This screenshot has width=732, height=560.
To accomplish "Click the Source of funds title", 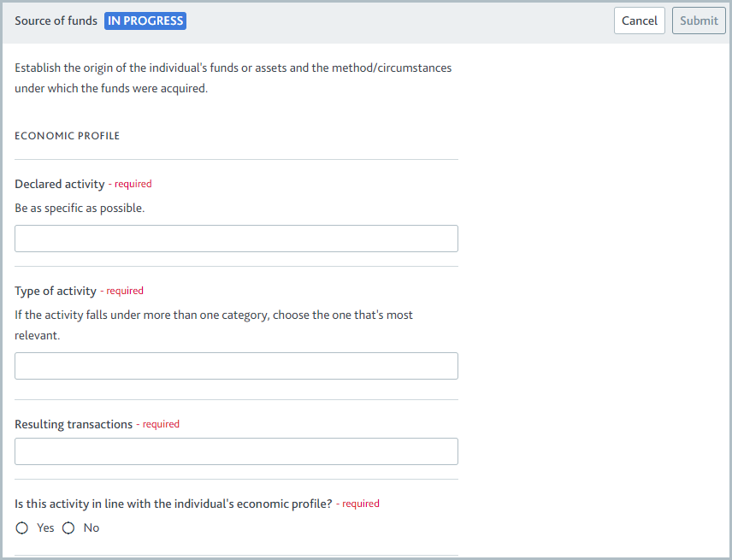I will [56, 20].
